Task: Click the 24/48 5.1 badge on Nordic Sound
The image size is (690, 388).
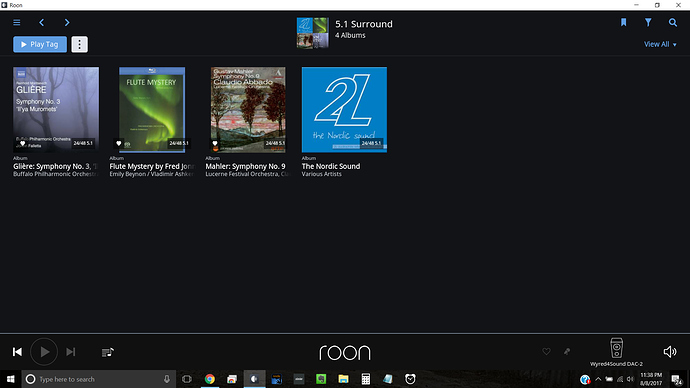Action: pos(372,143)
